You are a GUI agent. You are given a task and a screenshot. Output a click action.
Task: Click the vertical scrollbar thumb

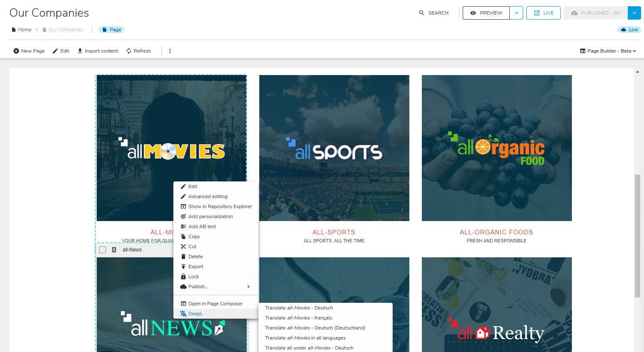[637, 236]
